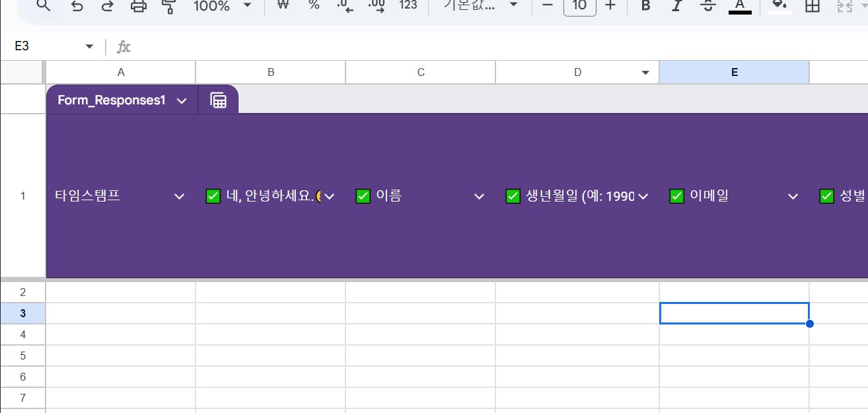Open the borders tool
The height and width of the screenshot is (413, 868).
(812, 5)
